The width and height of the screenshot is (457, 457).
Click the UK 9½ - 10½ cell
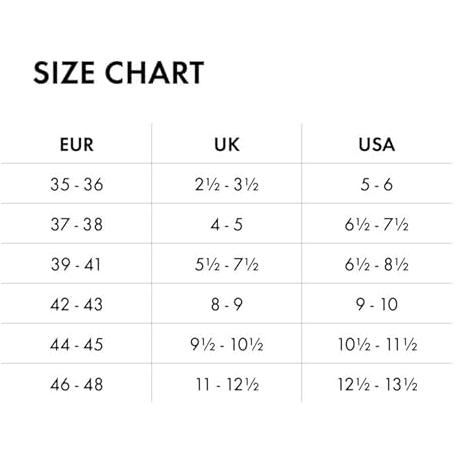[227, 344]
